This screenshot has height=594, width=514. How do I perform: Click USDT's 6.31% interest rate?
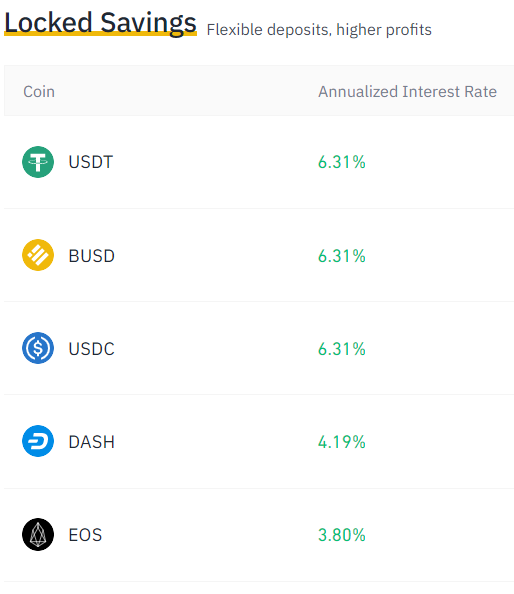pos(342,162)
